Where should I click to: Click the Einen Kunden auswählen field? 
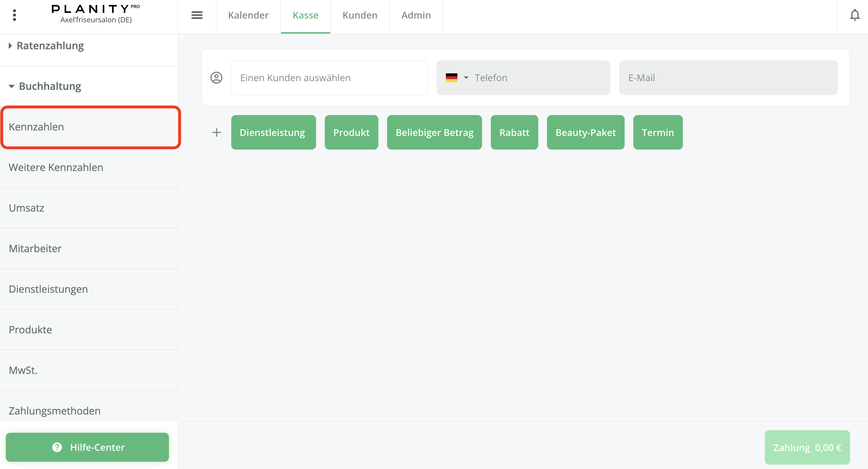tap(329, 78)
